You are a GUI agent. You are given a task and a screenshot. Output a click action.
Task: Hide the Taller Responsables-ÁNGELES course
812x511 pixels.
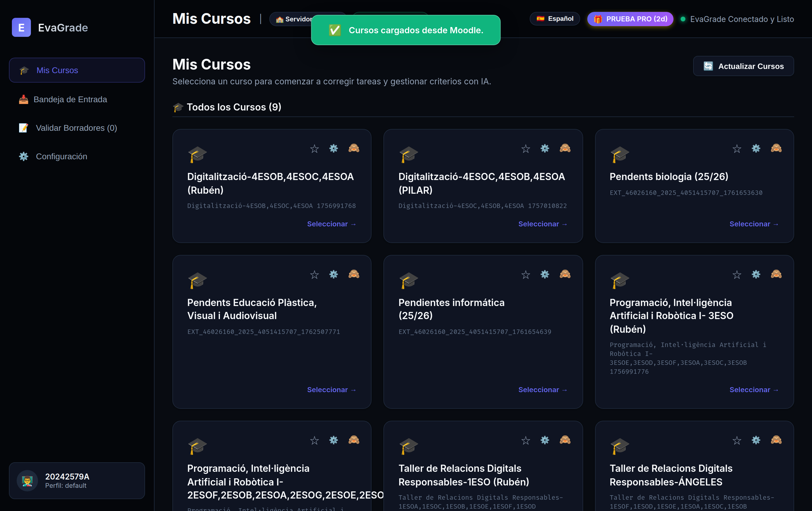pyautogui.click(x=776, y=440)
